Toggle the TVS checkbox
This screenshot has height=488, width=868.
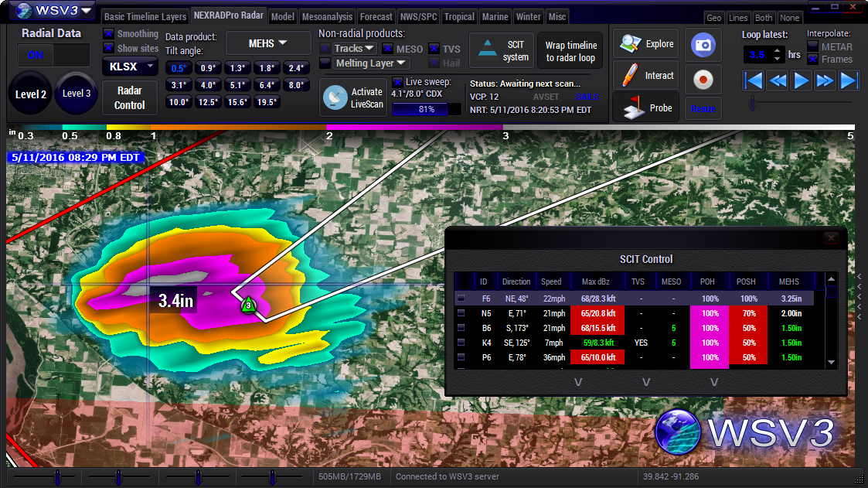434,49
